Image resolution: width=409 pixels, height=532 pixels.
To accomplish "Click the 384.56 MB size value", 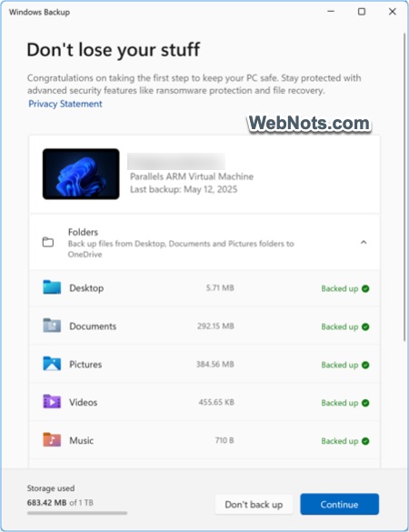I will [x=215, y=364].
